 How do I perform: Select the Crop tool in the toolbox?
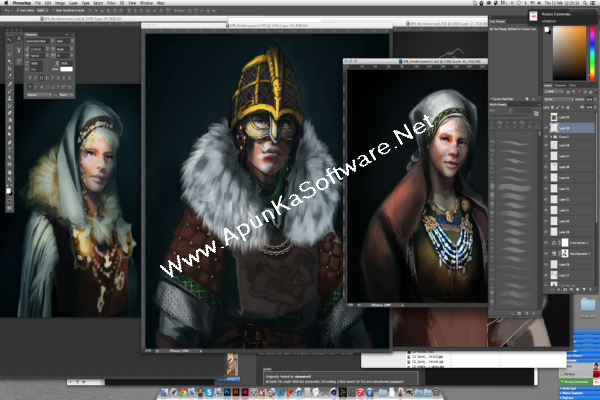[x=10, y=69]
